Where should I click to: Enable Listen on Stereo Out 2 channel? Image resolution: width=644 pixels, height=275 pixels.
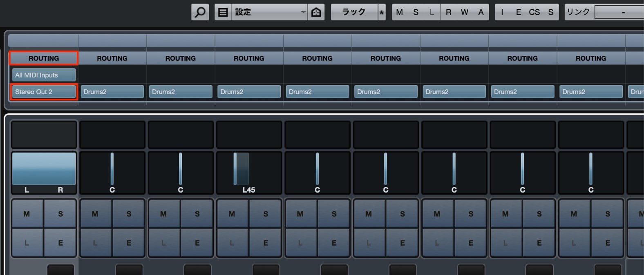coord(27,243)
